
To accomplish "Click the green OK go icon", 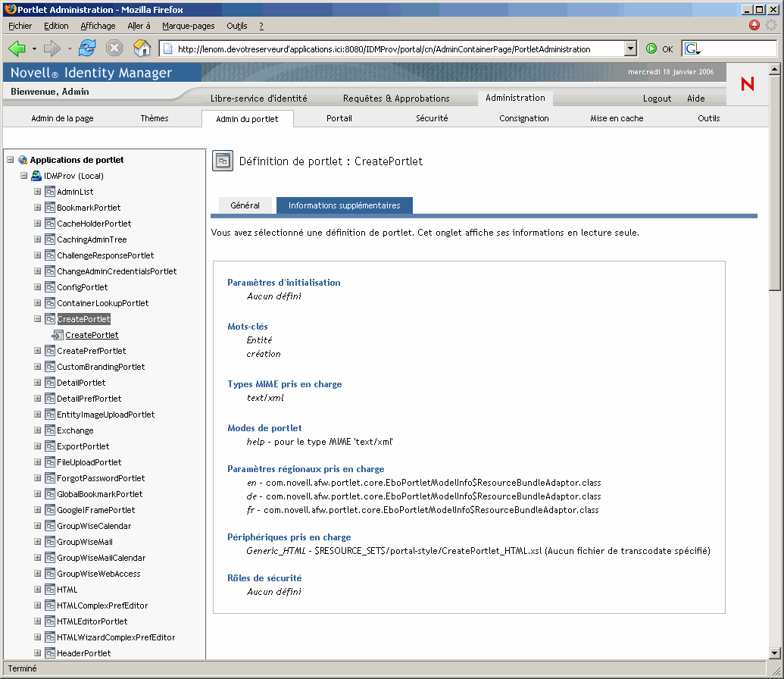I will [651, 48].
